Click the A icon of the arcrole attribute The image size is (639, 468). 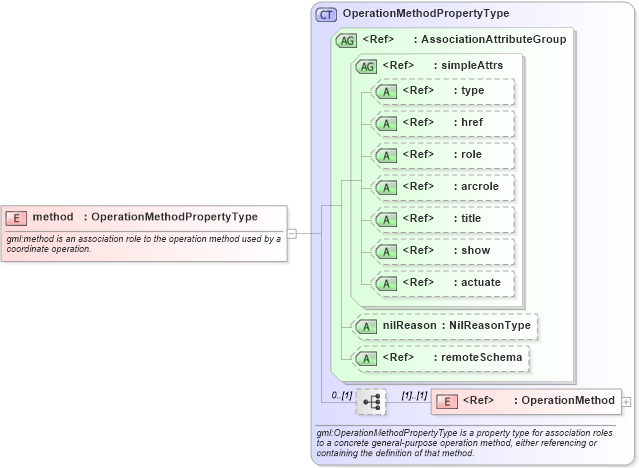coord(386,188)
